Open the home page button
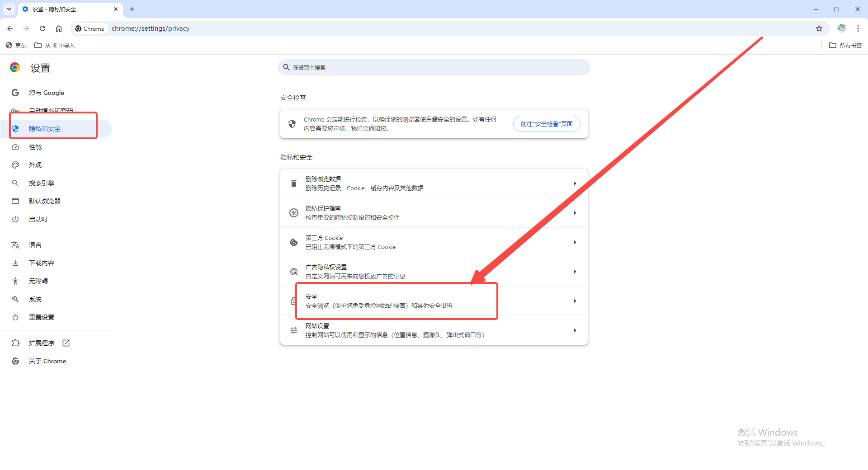This screenshot has width=868, height=470. tap(59, 28)
